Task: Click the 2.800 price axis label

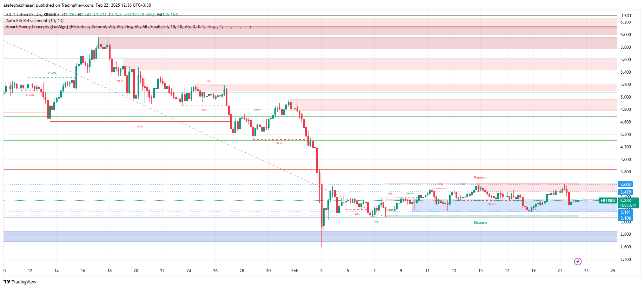Action: [x=625, y=234]
